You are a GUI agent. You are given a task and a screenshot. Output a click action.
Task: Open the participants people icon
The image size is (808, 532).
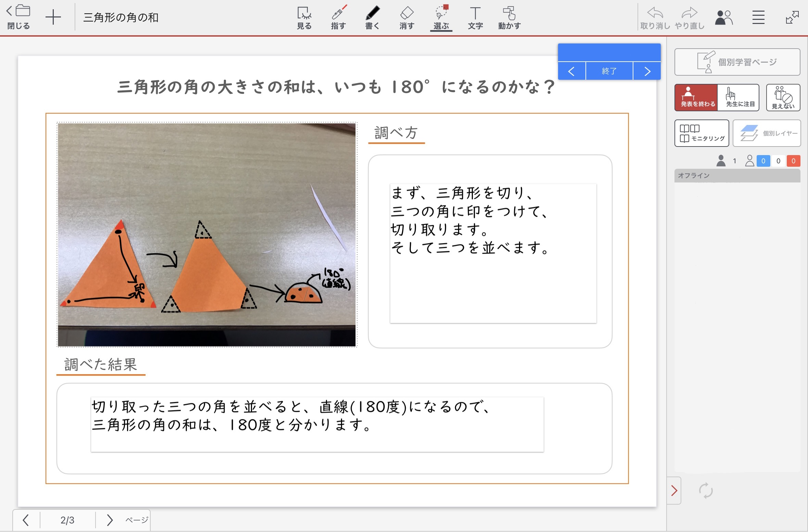pyautogui.click(x=723, y=17)
